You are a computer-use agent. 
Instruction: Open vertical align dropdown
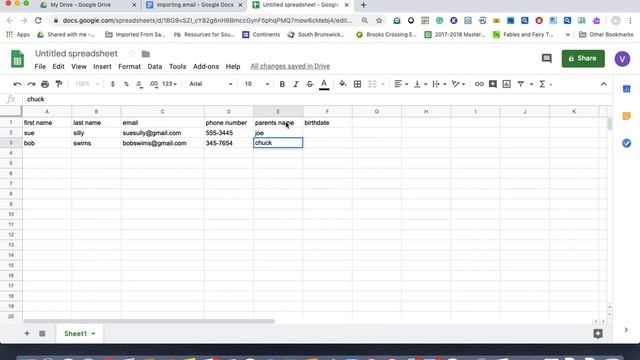point(420,84)
